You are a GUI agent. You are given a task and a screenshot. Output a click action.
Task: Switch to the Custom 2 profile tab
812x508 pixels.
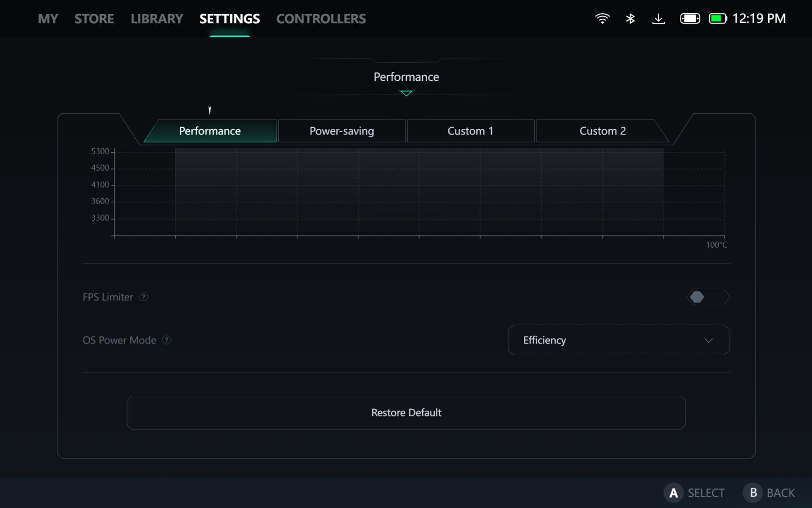(602, 131)
